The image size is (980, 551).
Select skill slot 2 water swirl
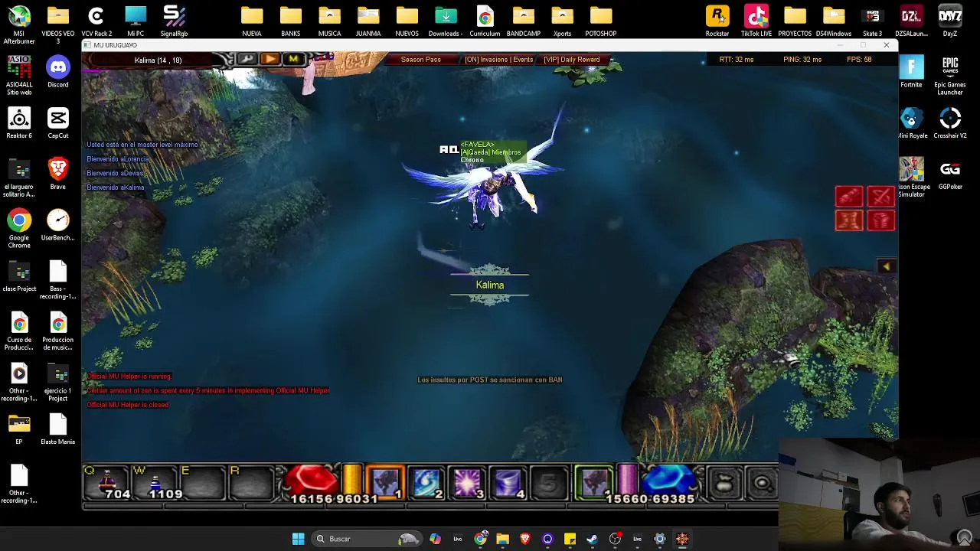click(x=426, y=483)
